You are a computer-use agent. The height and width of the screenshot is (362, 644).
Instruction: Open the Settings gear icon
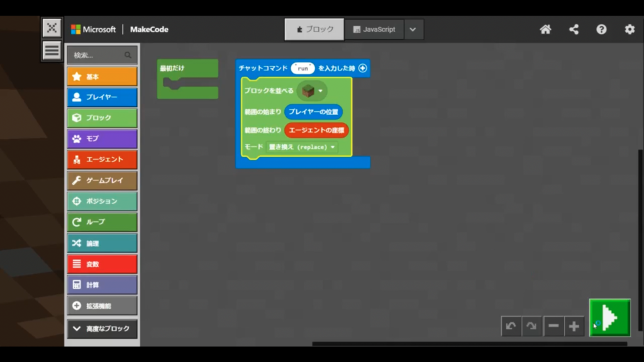click(x=629, y=30)
